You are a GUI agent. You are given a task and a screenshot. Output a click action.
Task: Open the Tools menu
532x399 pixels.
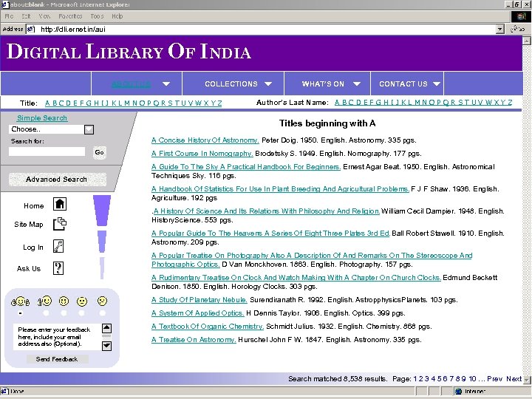click(97, 16)
